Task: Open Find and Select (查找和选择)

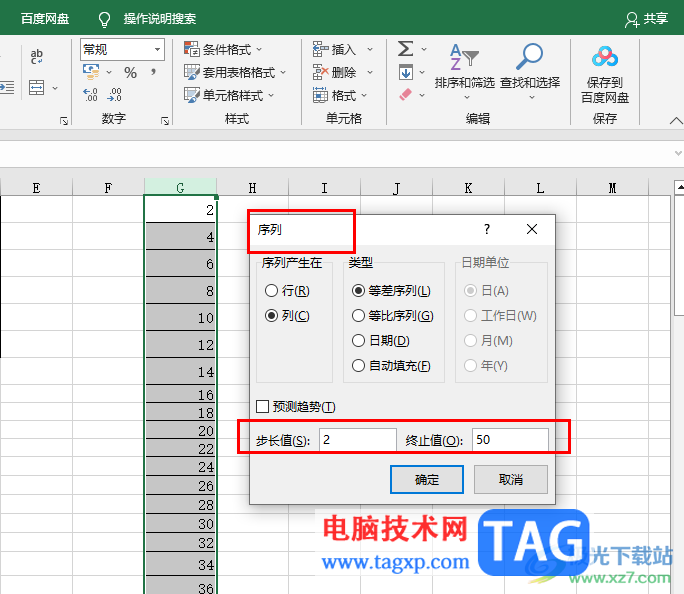Action: coord(530,72)
